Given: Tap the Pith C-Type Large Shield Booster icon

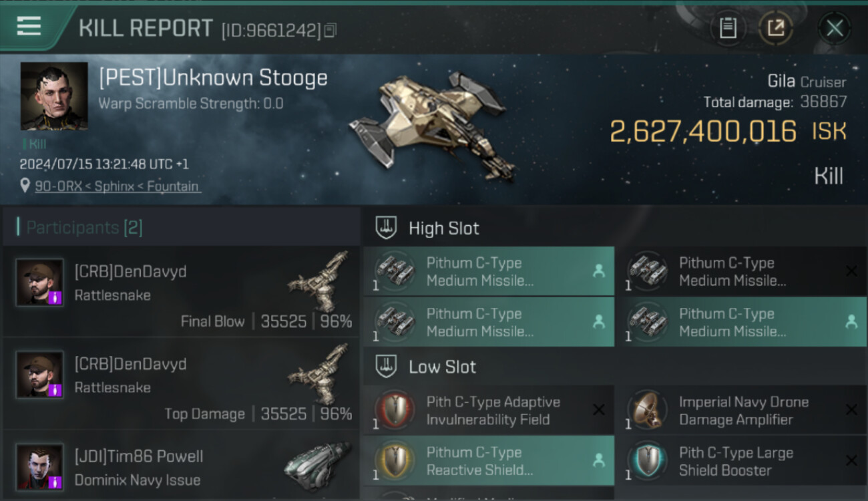Looking at the screenshot, I should (648, 461).
